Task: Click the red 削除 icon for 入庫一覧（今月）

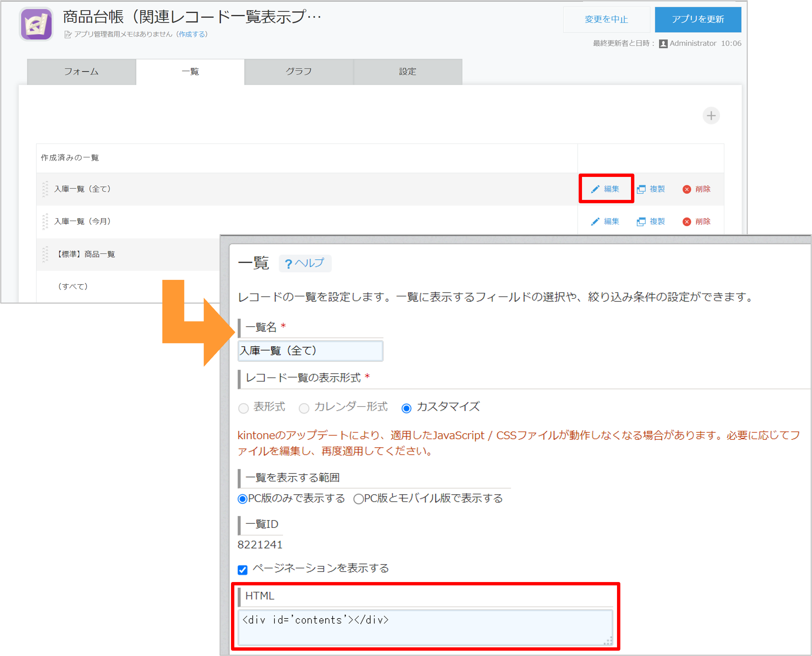Action: click(x=687, y=222)
